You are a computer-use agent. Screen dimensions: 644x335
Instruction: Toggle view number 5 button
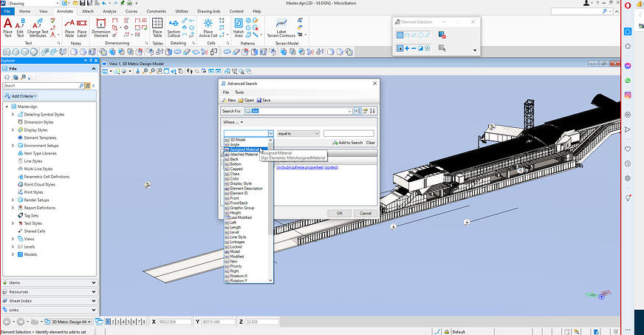click(x=129, y=322)
